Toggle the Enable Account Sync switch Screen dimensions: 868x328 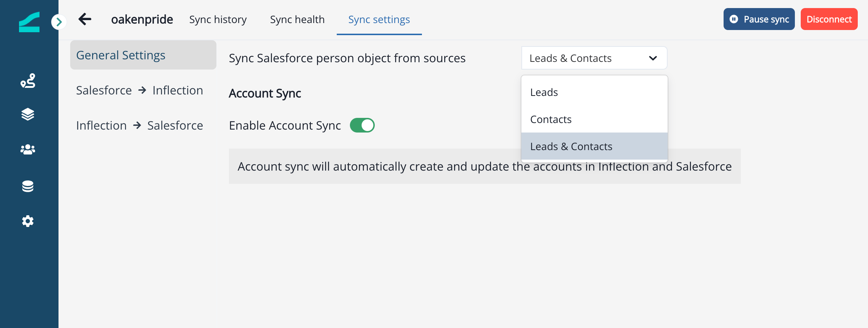[x=362, y=125]
